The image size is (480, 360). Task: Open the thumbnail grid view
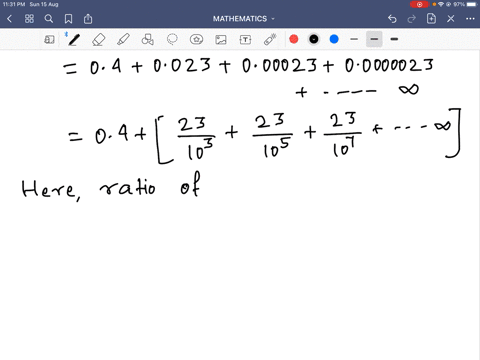(29, 19)
